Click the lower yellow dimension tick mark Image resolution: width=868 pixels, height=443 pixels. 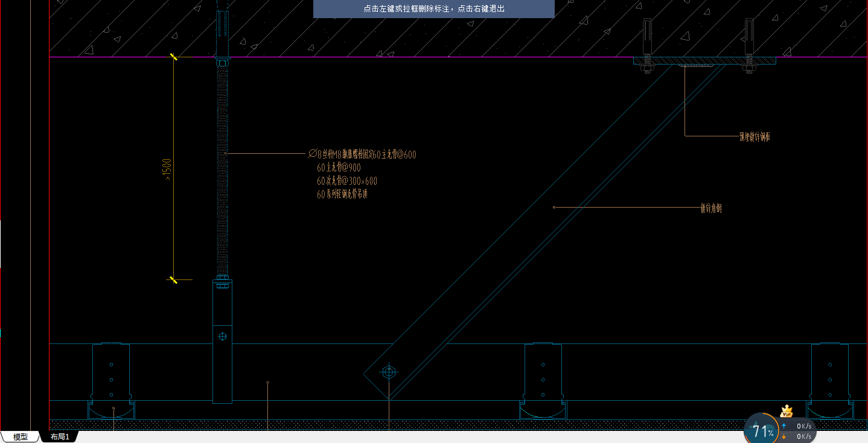click(173, 279)
